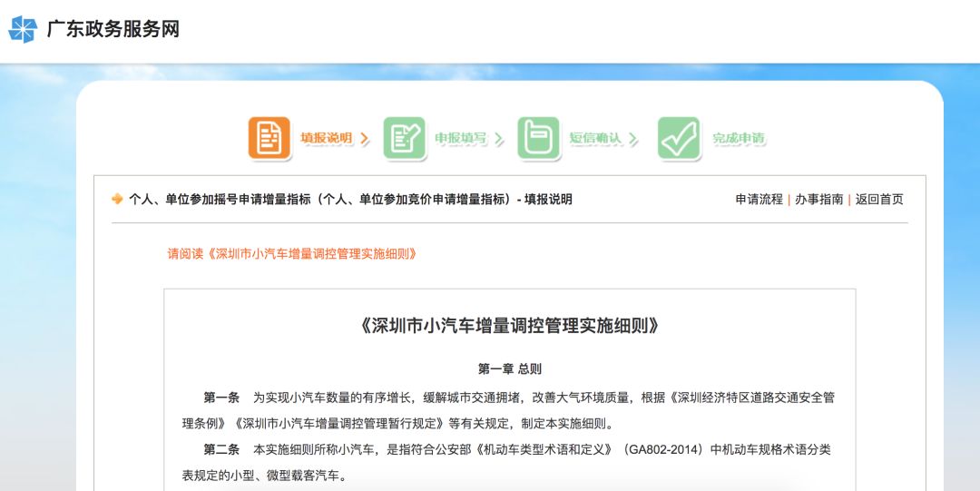Screen dimensions: 980x491
Task: Select the 填报说明 step label
Action: click(327, 139)
